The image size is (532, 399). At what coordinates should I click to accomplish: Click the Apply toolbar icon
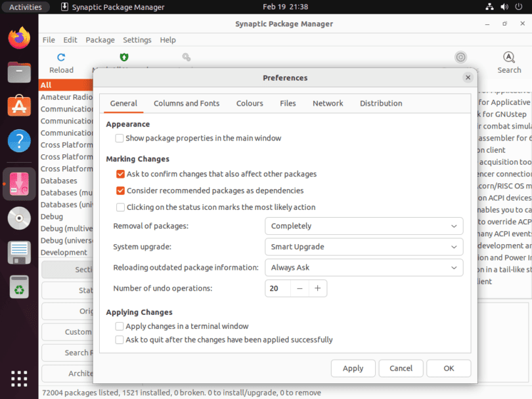[x=186, y=57]
